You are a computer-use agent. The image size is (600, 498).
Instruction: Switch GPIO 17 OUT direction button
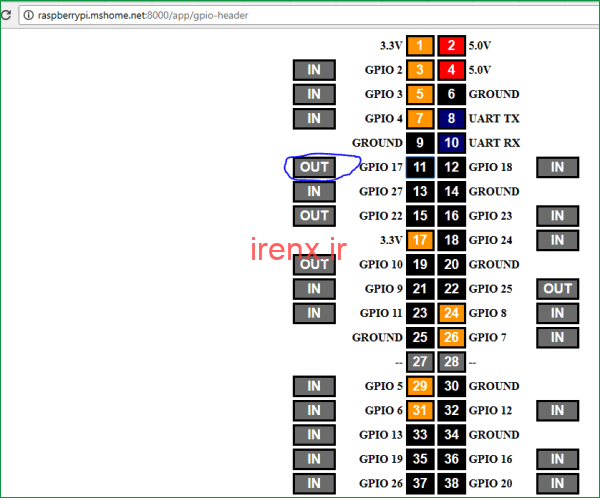click(314, 167)
